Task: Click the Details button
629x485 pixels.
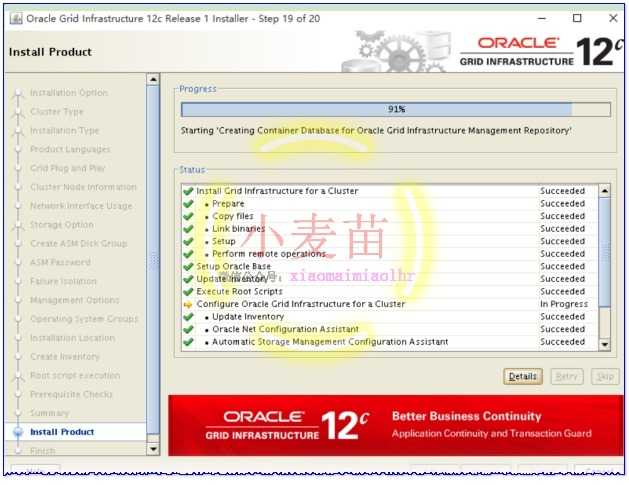Action: pyautogui.click(x=523, y=376)
